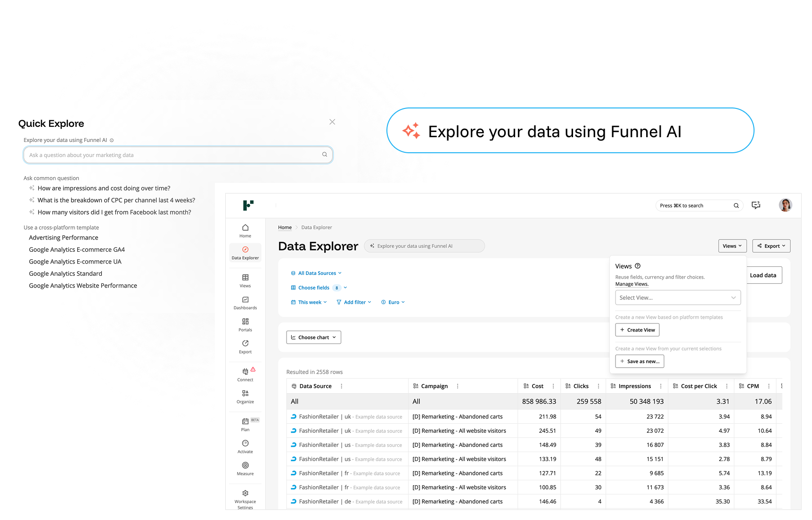
Task: Open Dashboards in the sidebar
Action: 245,303
